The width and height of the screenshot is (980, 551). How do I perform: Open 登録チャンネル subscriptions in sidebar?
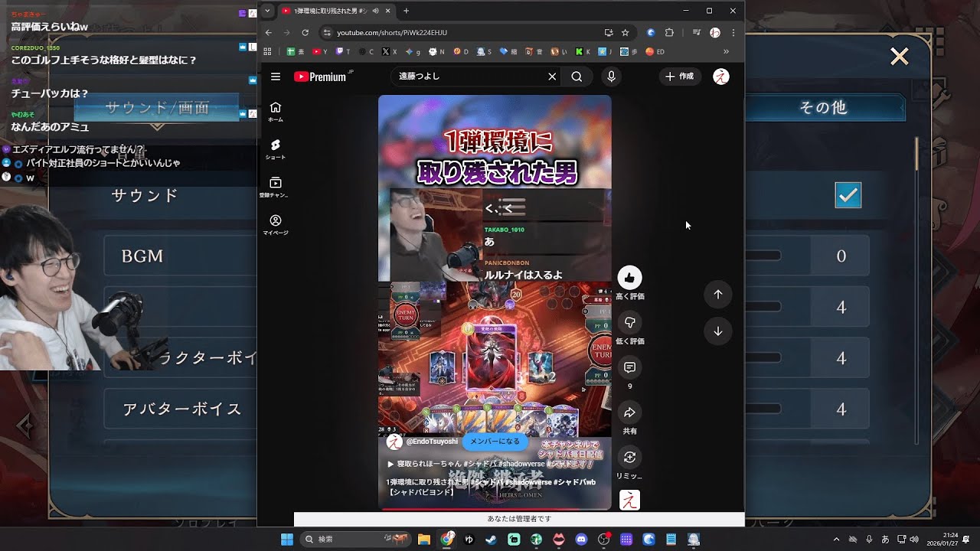[276, 187]
